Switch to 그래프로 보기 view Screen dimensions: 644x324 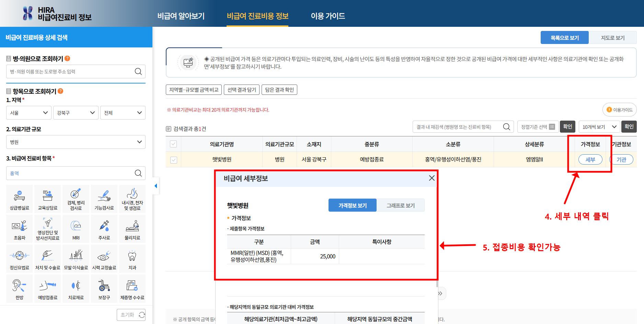pos(400,205)
